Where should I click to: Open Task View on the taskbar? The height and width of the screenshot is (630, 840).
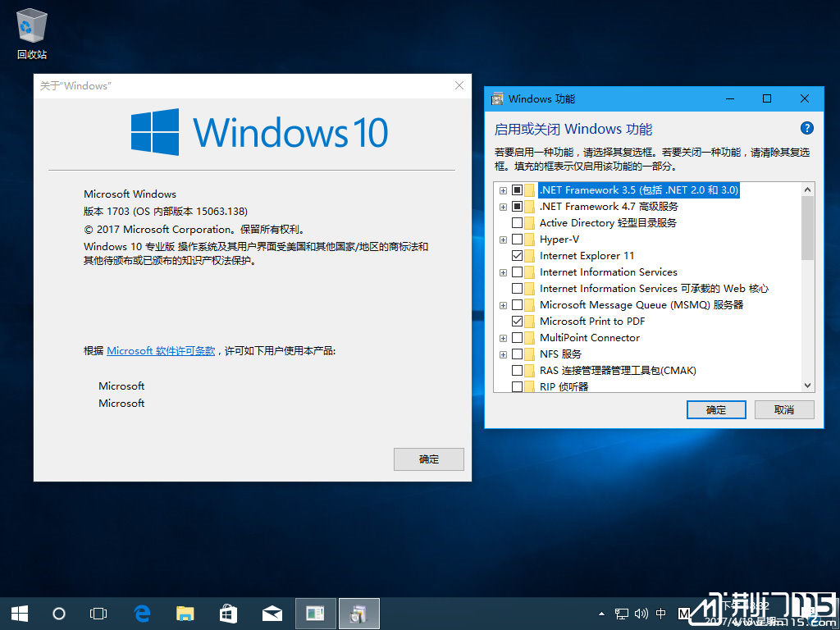[98, 614]
